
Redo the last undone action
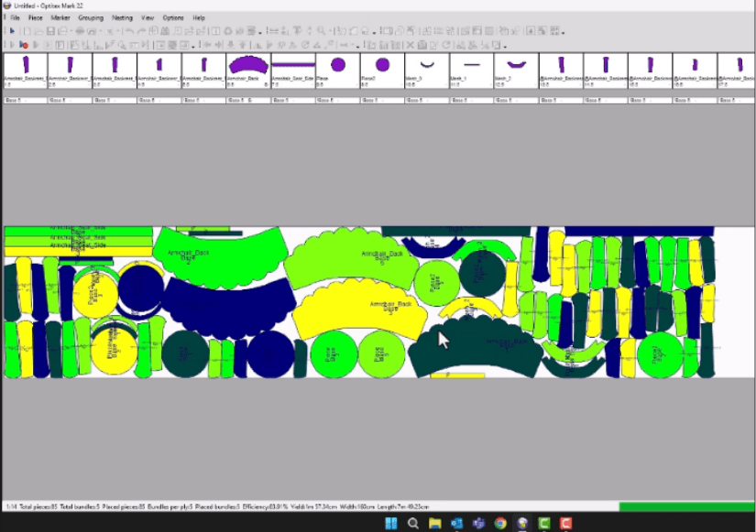point(141,31)
